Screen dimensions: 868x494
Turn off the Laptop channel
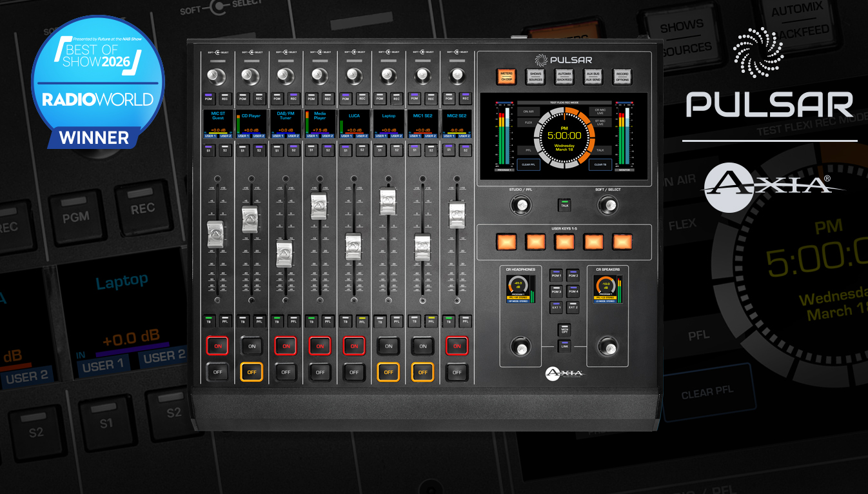click(x=388, y=371)
